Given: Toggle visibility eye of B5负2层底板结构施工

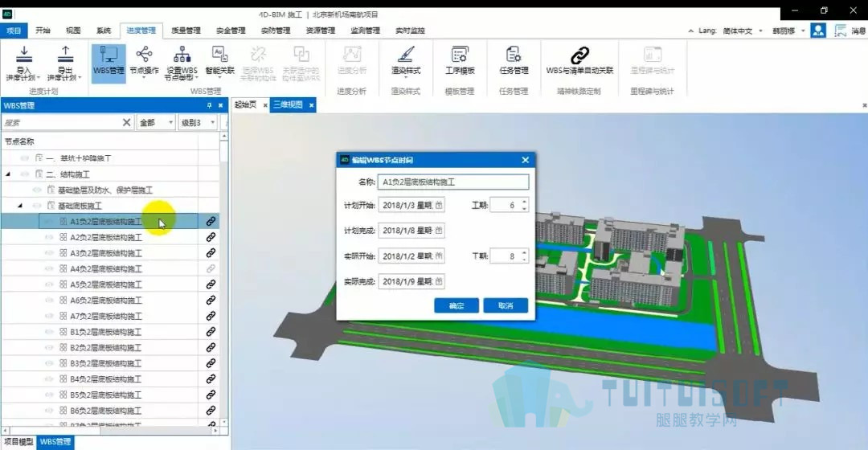Looking at the screenshot, I should tap(49, 395).
